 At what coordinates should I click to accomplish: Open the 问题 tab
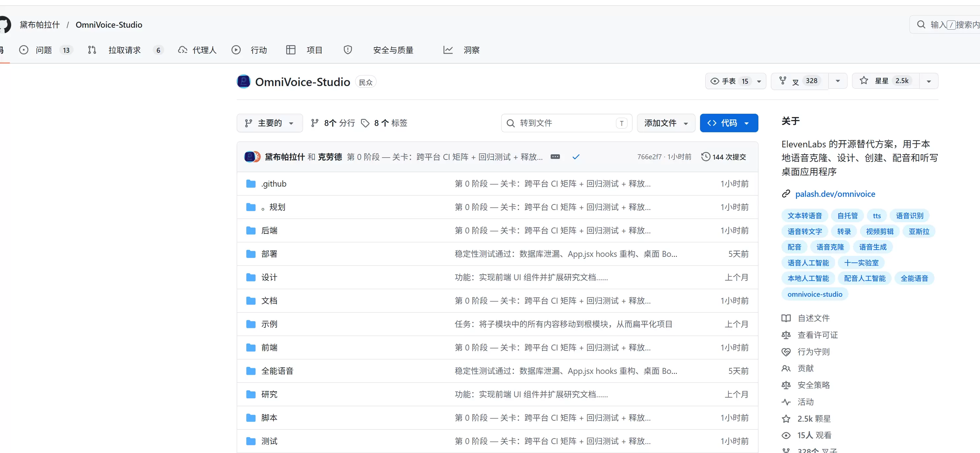46,50
